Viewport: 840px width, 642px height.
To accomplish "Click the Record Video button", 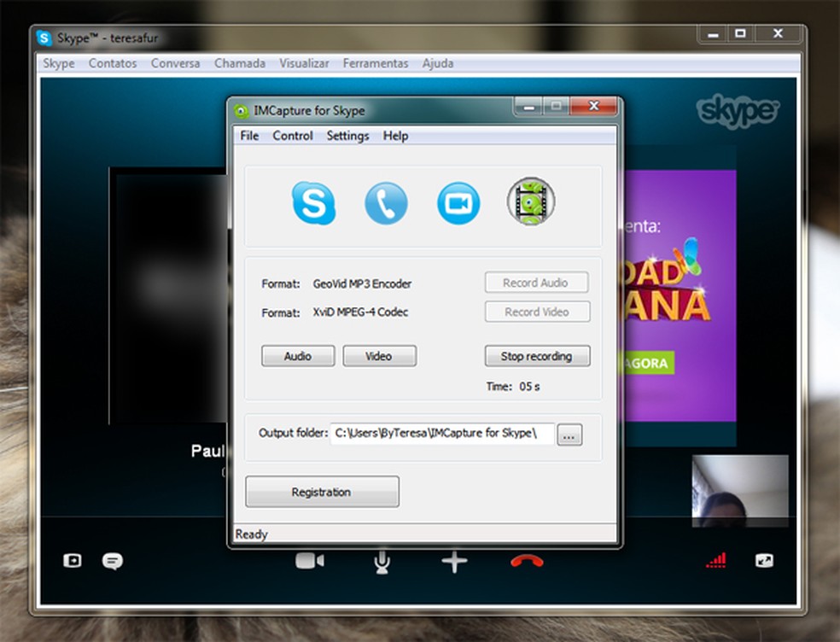I will [537, 312].
